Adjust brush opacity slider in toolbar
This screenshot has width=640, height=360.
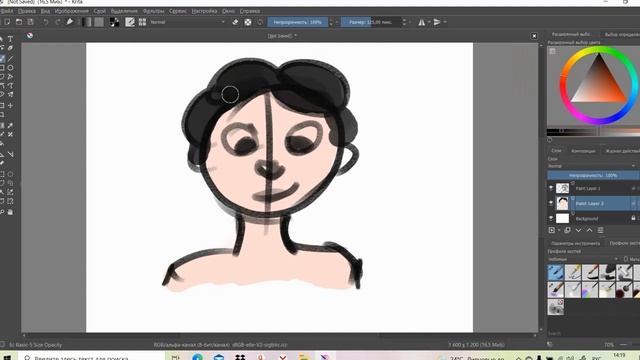pos(298,22)
